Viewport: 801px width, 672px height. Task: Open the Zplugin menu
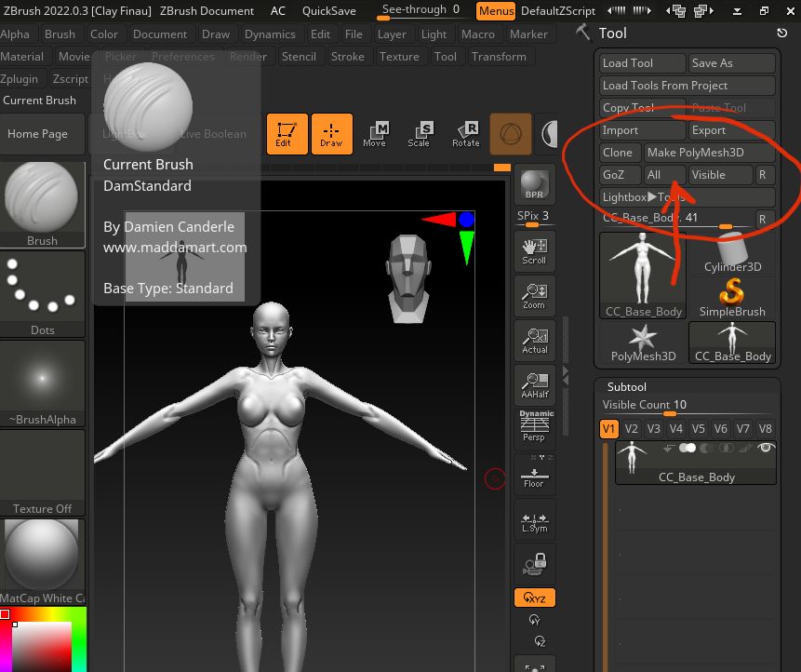pos(20,79)
